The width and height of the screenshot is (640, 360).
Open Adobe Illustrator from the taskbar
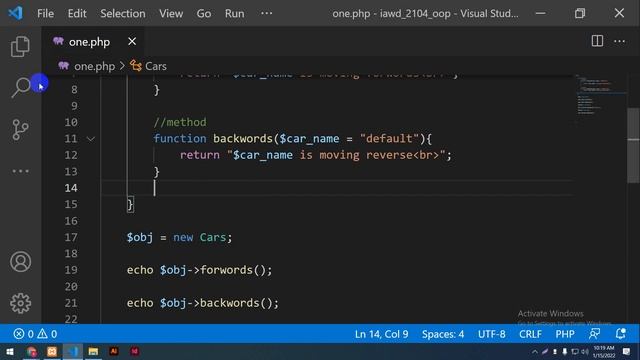click(114, 351)
